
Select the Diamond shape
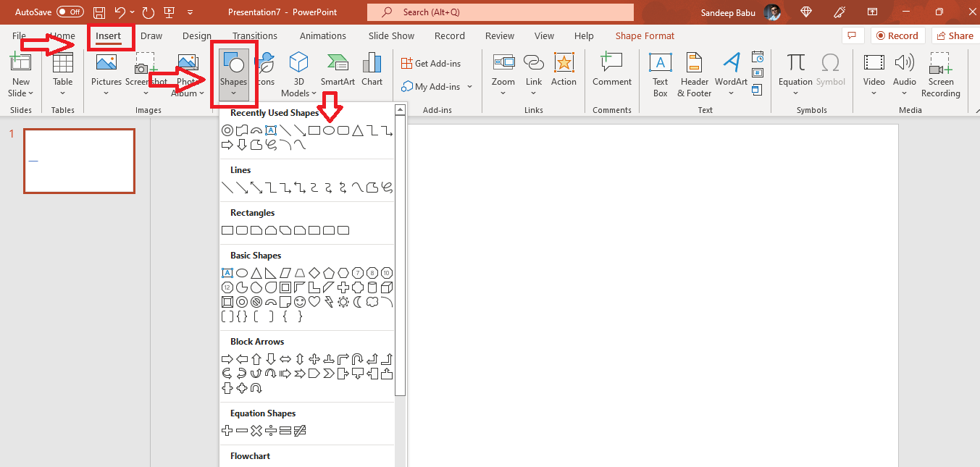point(314,273)
